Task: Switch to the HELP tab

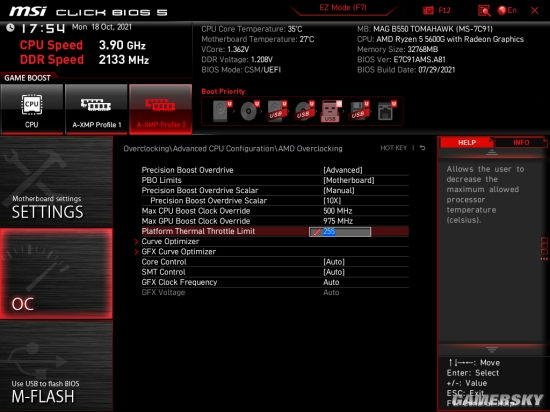Action: click(467, 142)
